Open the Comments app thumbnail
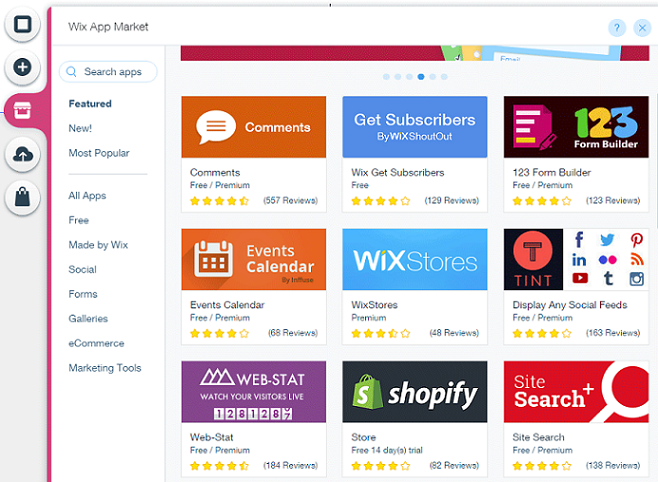 coord(253,127)
